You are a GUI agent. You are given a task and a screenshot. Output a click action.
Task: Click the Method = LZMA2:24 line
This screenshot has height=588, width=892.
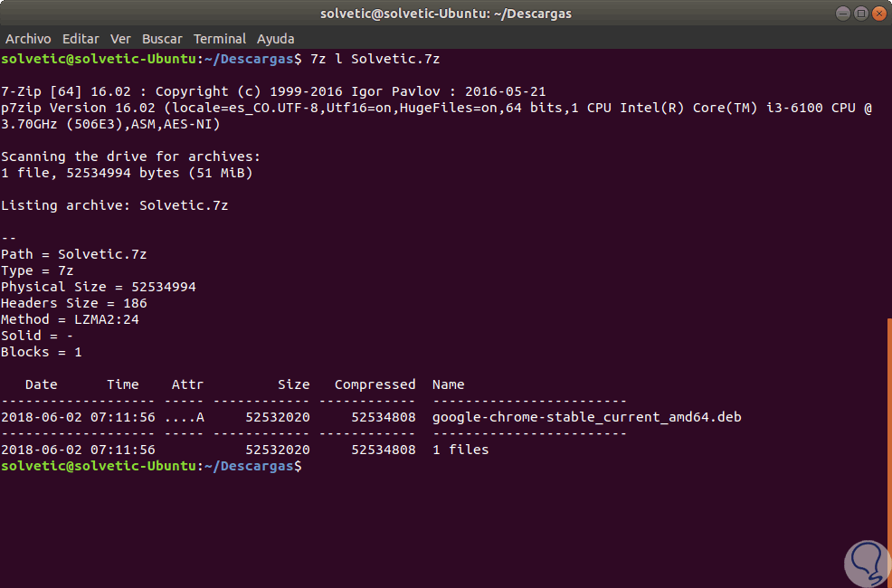click(70, 319)
